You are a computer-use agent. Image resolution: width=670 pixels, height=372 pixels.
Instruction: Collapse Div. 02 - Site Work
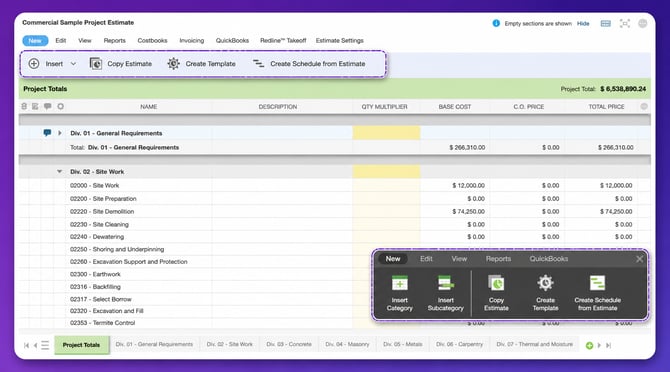click(59, 171)
